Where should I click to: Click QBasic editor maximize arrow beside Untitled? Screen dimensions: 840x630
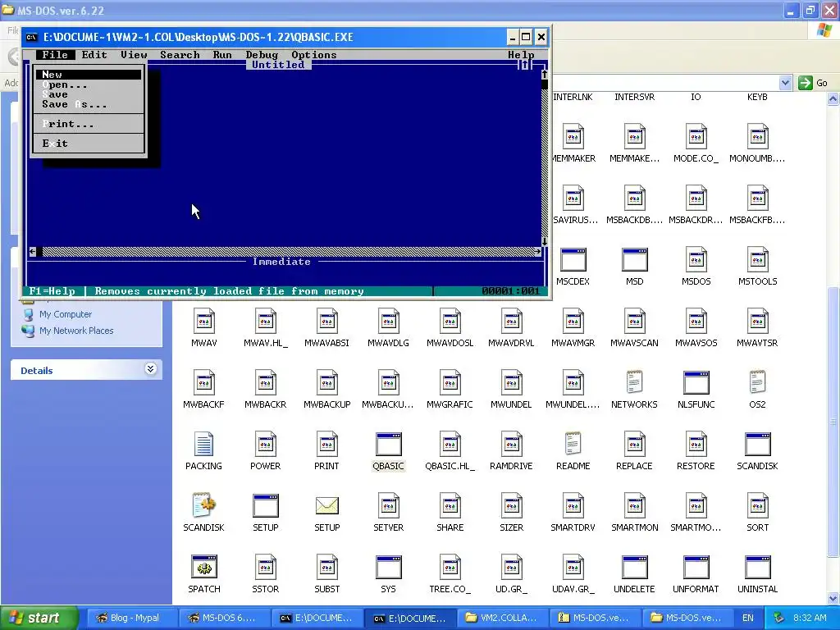click(x=524, y=65)
